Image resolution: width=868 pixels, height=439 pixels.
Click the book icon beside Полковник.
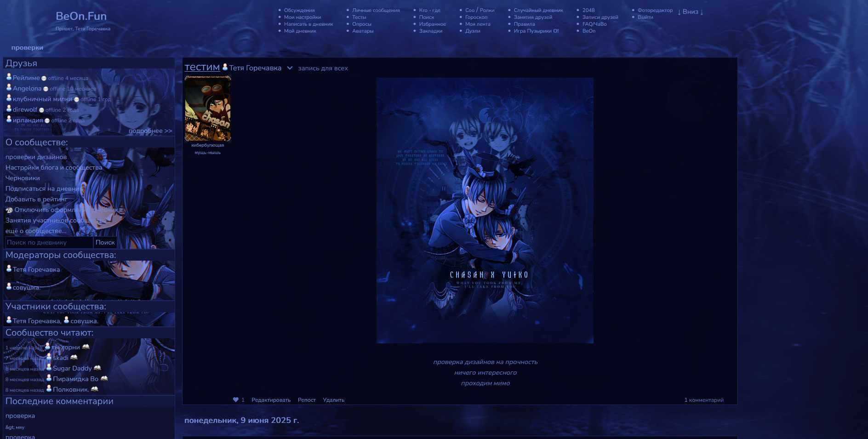point(94,389)
